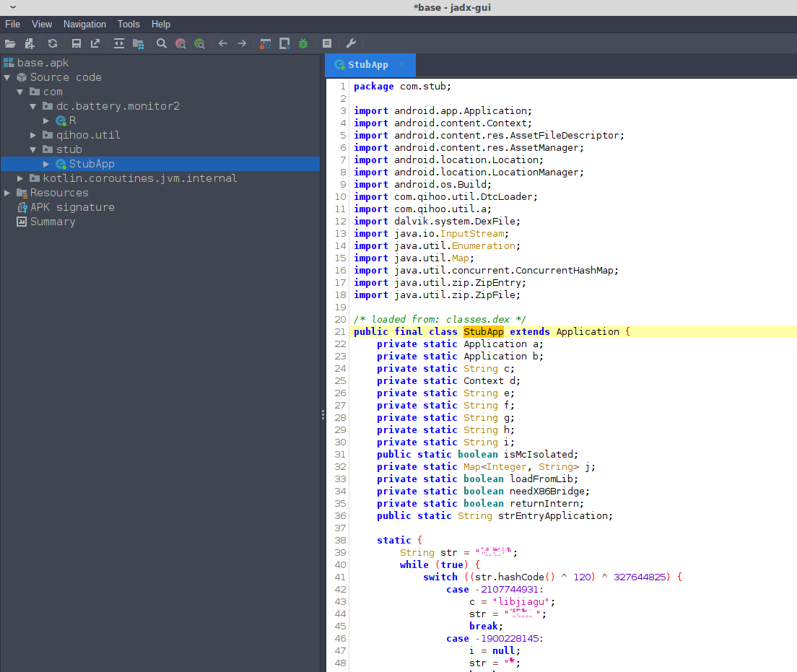Collapse the dc.battery.monitor2 package
Viewport: 797px width, 672px height.
tap(33, 106)
